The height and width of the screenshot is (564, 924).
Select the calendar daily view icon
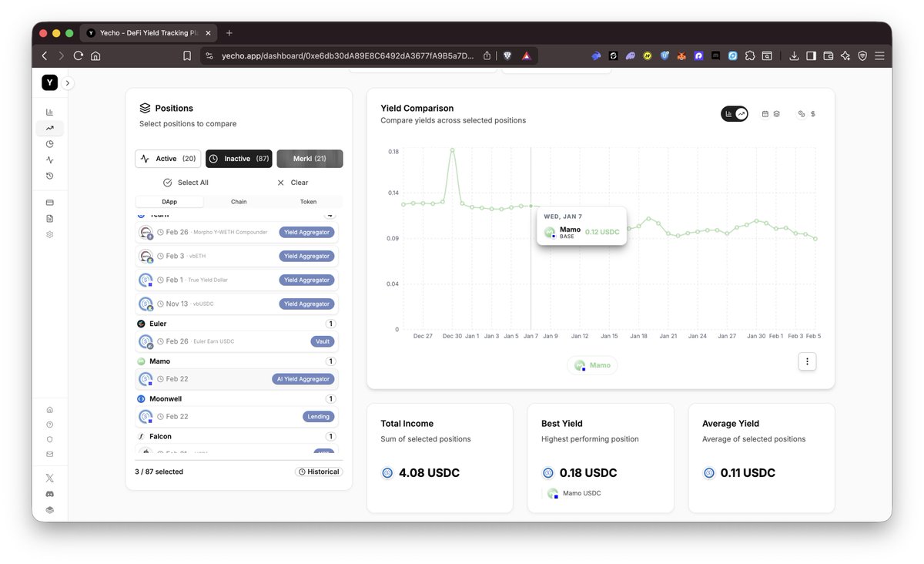point(765,114)
